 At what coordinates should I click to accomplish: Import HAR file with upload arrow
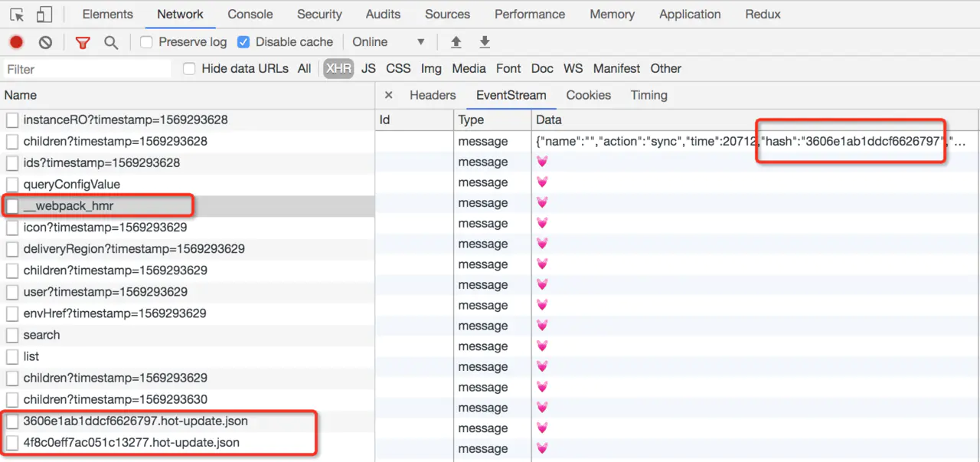pos(456,42)
